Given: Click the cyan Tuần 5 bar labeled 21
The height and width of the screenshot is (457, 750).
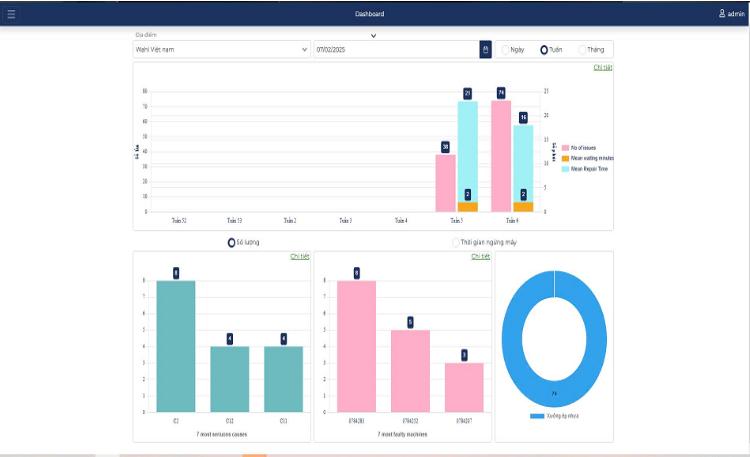Looking at the screenshot, I should point(468,152).
